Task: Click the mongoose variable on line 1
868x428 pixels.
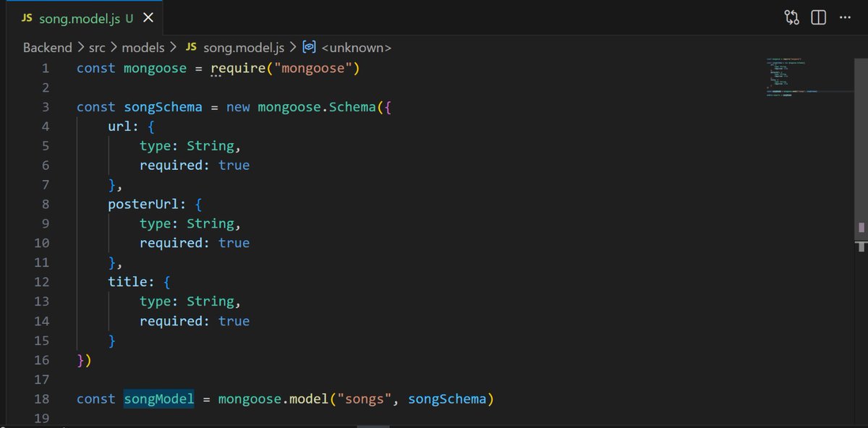Action: pos(156,68)
